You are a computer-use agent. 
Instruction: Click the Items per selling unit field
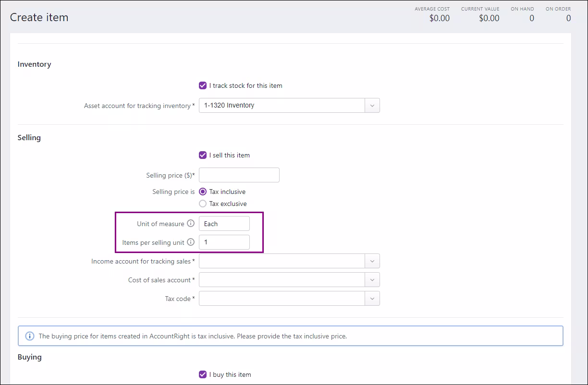tap(224, 242)
